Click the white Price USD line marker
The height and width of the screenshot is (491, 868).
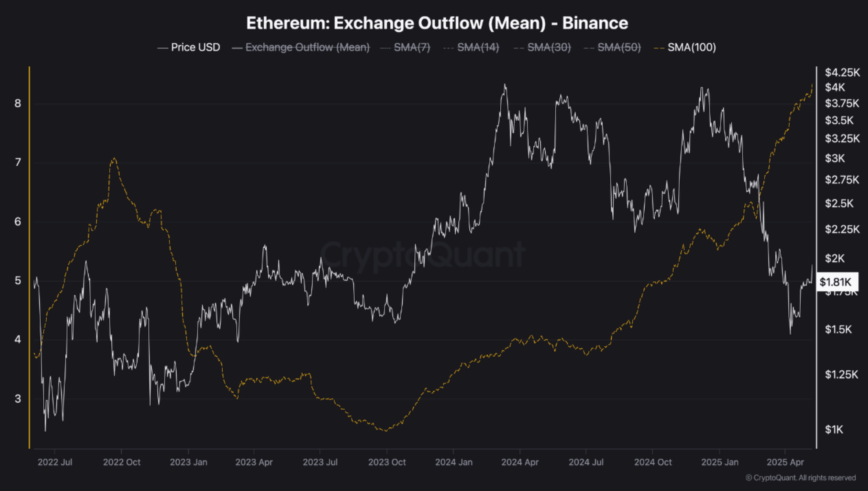pyautogui.click(x=162, y=48)
